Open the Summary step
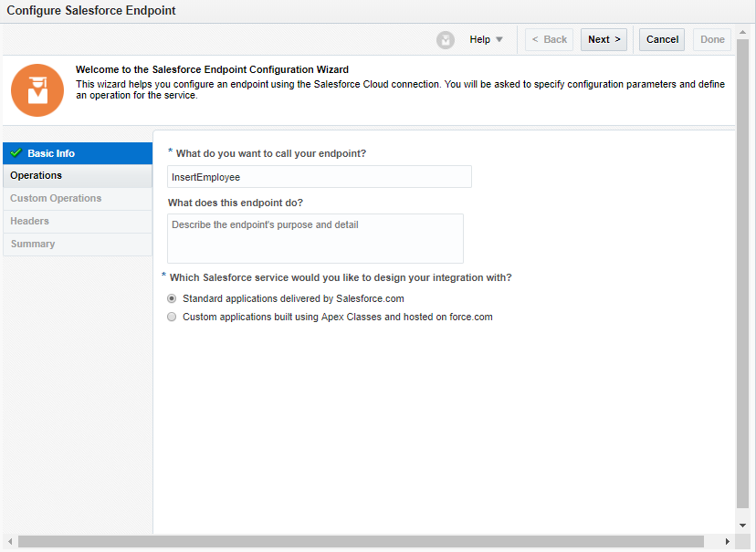756x552 pixels. pyautogui.click(x=78, y=245)
